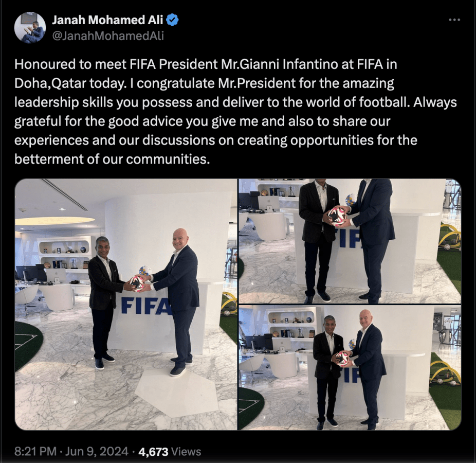Open the top-right cropped photo
476x463 pixels.
click(350, 241)
